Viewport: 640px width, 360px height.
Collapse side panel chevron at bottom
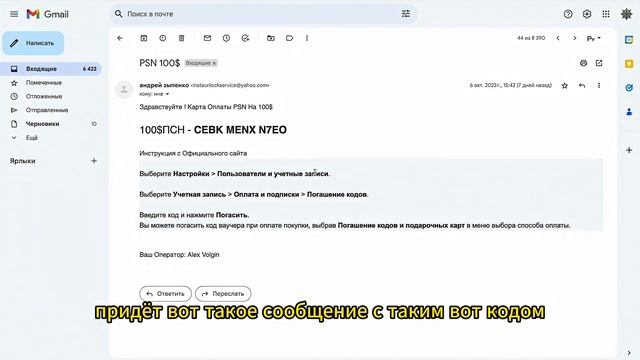[629, 353]
